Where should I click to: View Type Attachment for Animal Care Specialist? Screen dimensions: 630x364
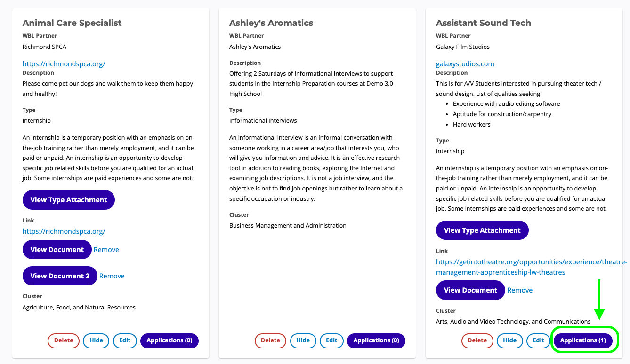click(69, 200)
